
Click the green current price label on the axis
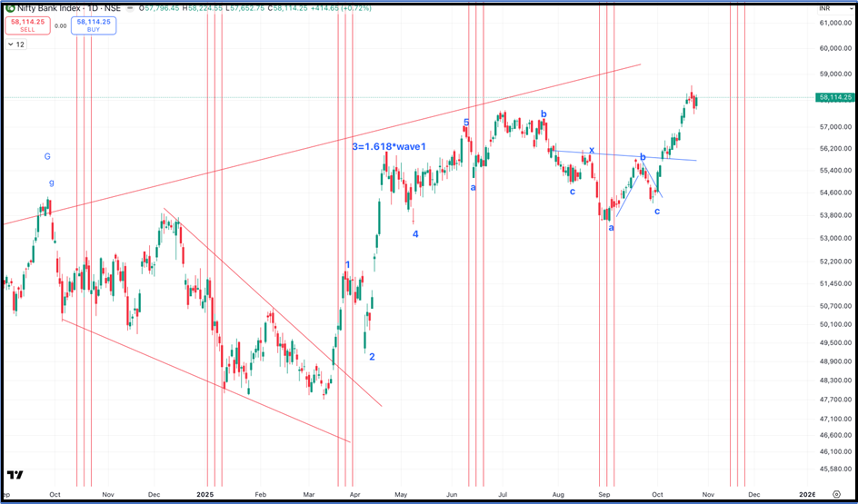point(834,97)
